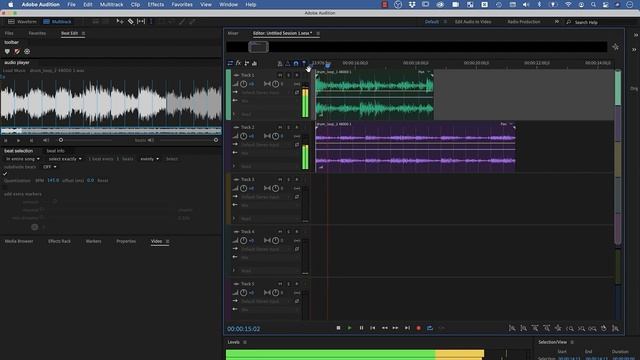Expand Track 1 Read automation row
This screenshot has height=360, width=640.
point(234,114)
